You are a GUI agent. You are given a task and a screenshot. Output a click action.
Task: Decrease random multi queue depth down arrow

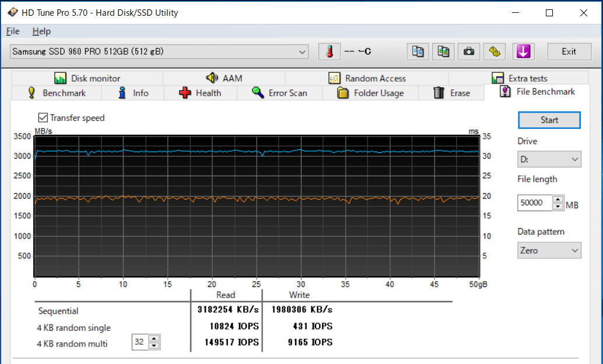click(154, 346)
